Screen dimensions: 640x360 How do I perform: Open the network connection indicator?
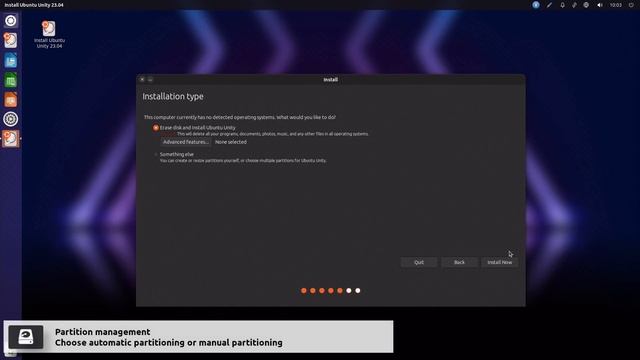coord(574,5)
